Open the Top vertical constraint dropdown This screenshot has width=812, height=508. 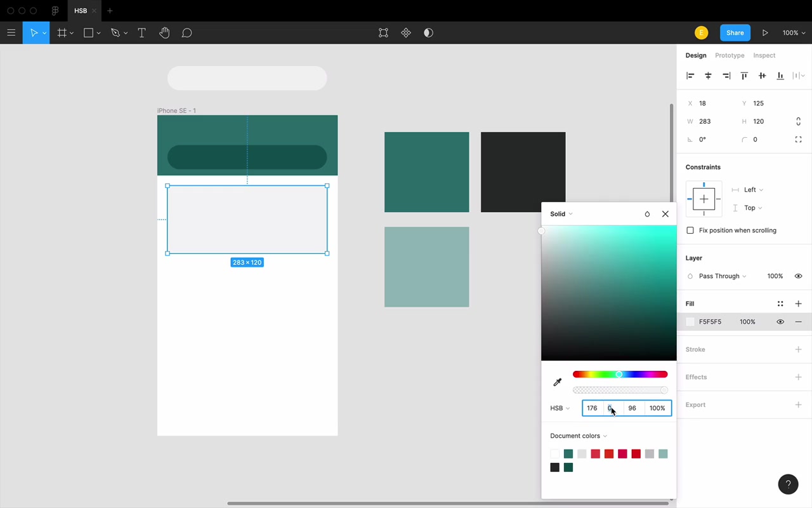pyautogui.click(x=753, y=208)
